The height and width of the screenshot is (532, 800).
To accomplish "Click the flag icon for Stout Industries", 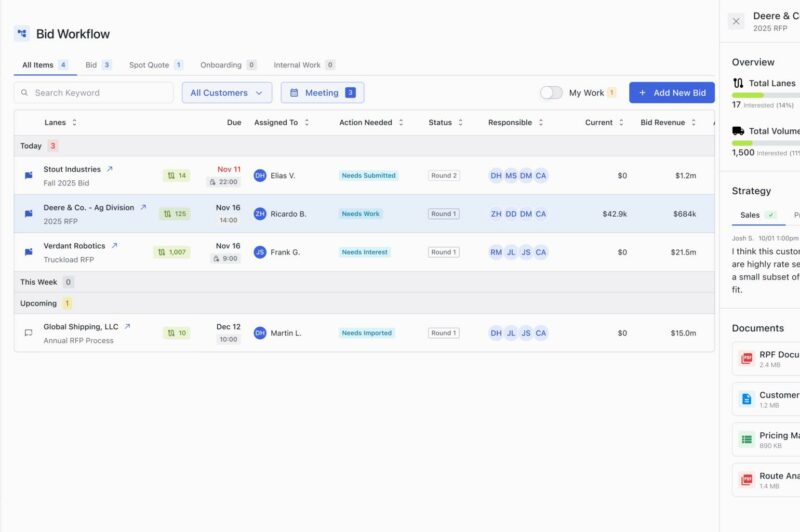I will [x=29, y=175].
